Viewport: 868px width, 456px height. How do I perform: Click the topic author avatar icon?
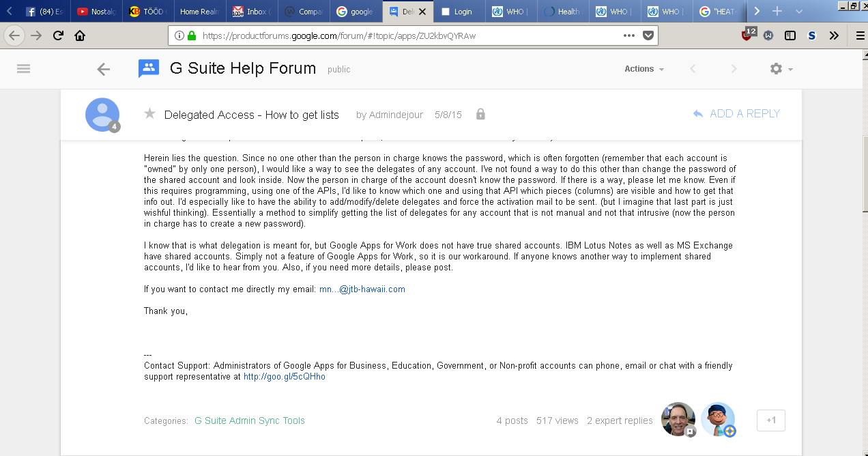[x=102, y=115]
